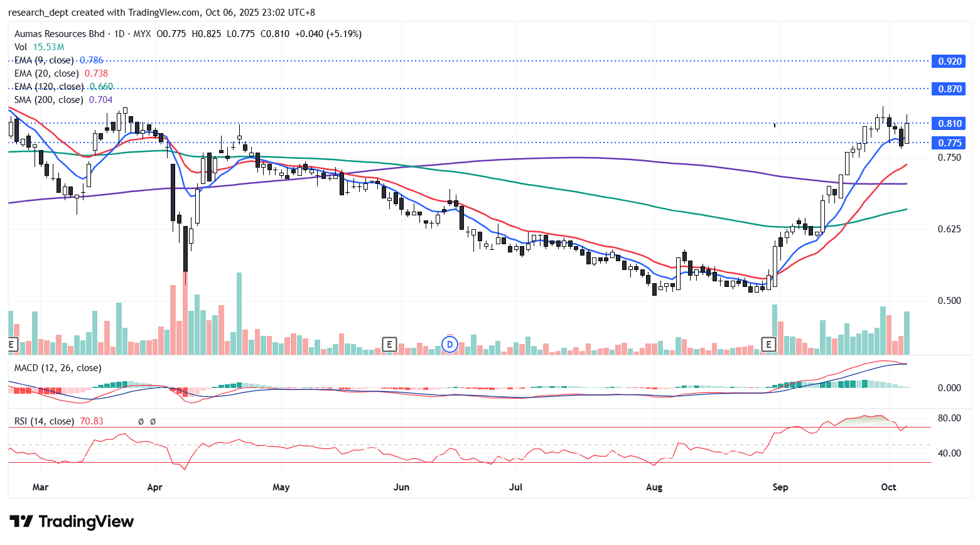This screenshot has width=980, height=545.
Task: Click the earnings E marker near September
Action: (x=768, y=344)
